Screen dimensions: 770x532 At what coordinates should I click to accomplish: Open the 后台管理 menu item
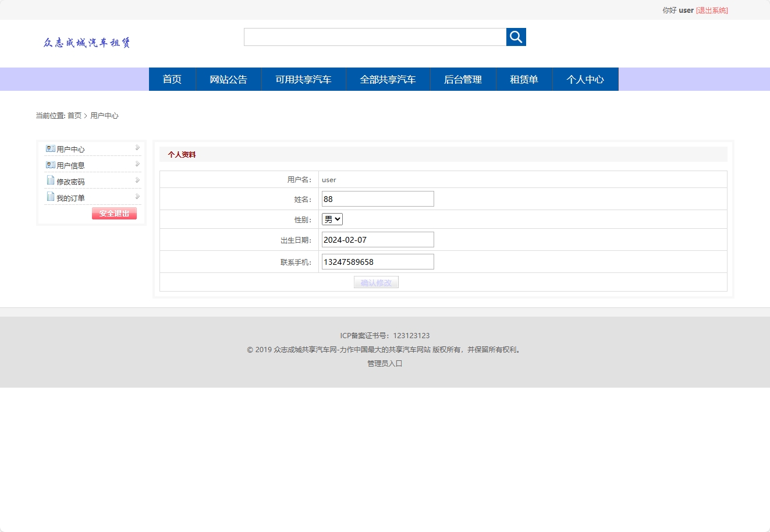tap(463, 79)
